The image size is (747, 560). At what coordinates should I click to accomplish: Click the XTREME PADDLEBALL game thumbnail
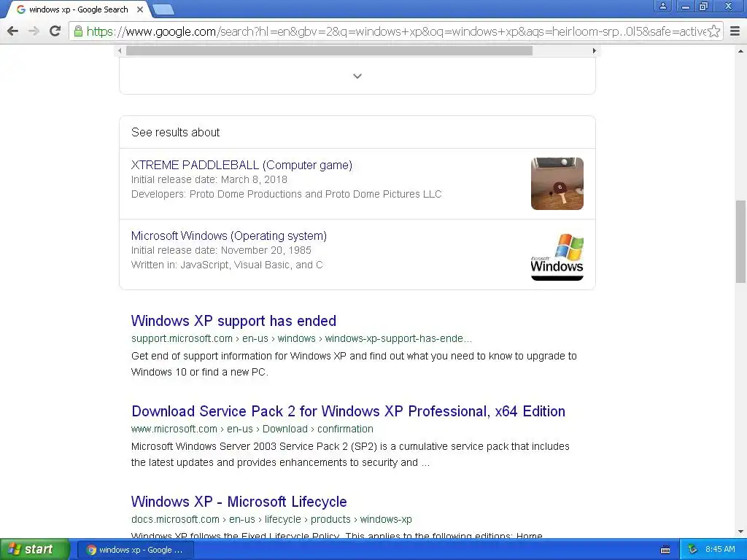[557, 184]
